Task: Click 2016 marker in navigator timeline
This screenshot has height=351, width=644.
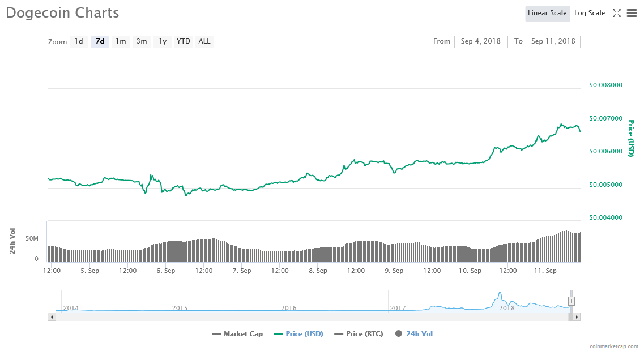Action: point(289,308)
